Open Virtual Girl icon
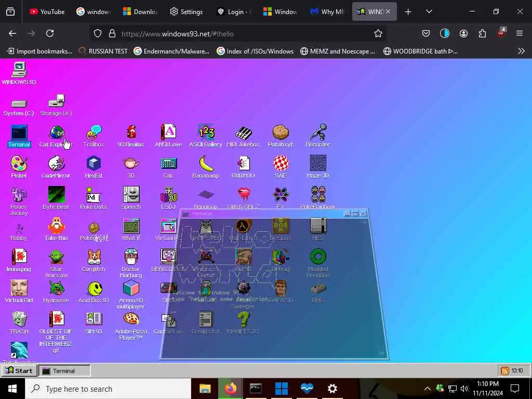Screen dimensions: 532x399 (x=19, y=292)
